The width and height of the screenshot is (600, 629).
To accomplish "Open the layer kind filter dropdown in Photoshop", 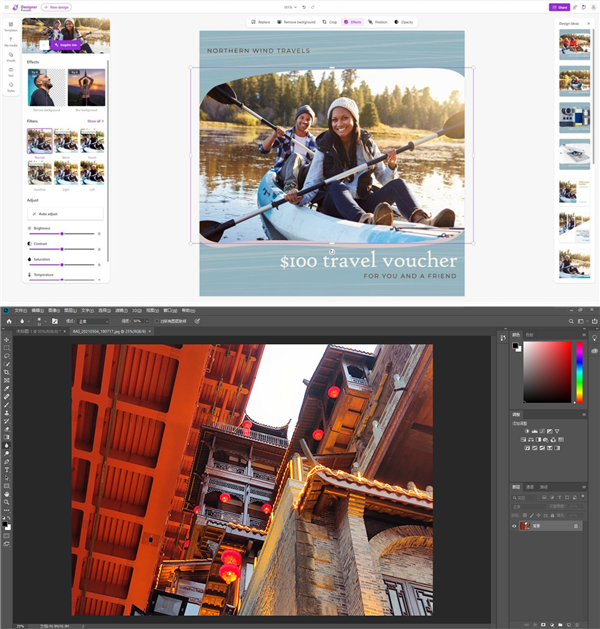I will (525, 497).
